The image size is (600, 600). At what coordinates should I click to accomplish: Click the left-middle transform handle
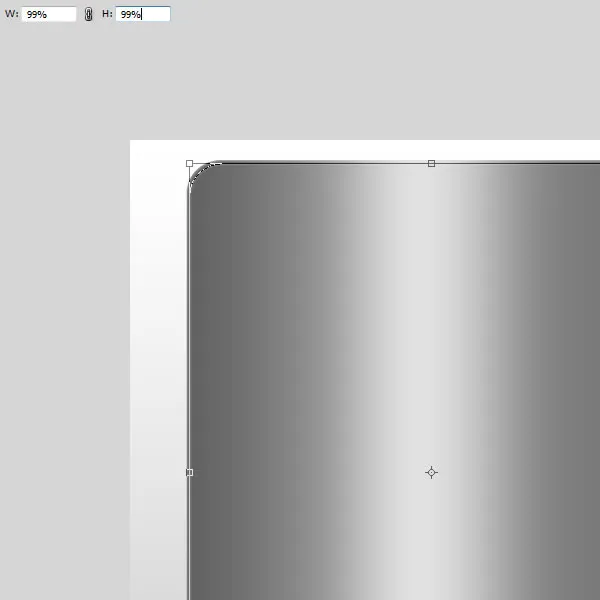(x=190, y=472)
